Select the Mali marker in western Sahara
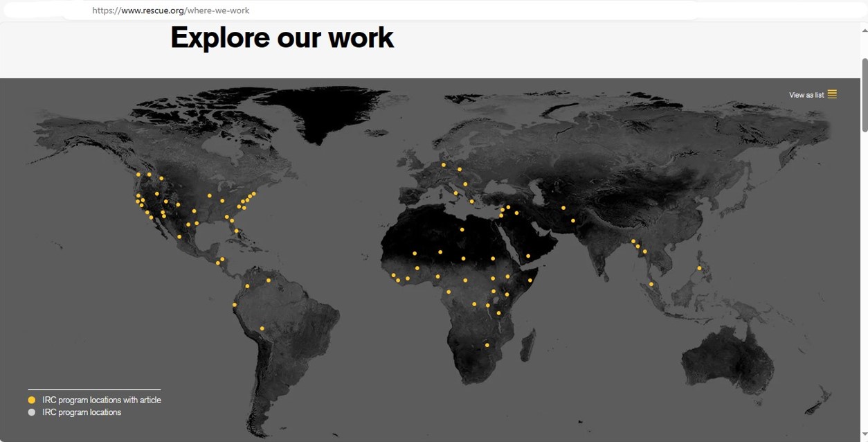868x442 pixels. pyautogui.click(x=415, y=253)
